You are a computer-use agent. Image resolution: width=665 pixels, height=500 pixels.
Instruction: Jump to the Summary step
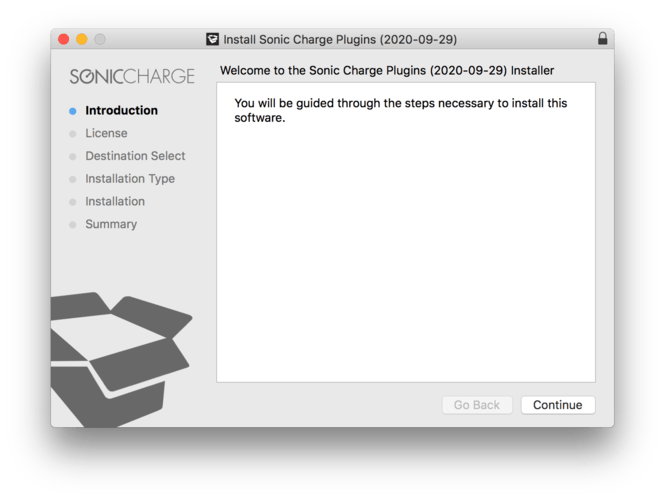click(111, 224)
